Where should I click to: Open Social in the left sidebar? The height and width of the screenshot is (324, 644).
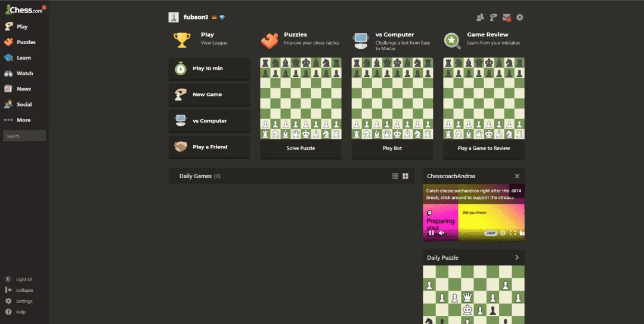(18, 105)
